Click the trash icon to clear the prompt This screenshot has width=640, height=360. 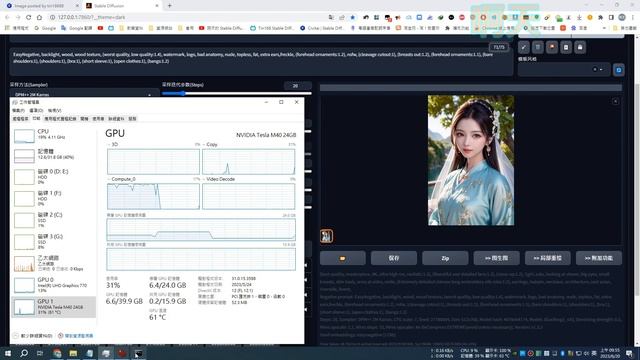point(538,47)
